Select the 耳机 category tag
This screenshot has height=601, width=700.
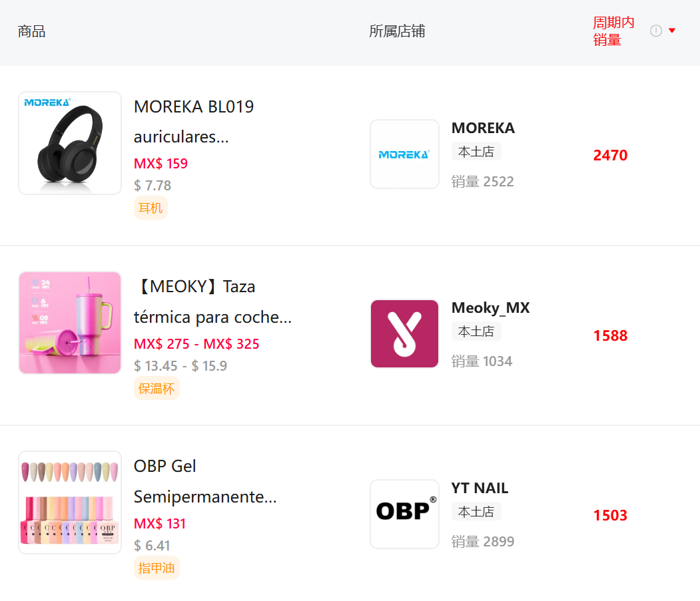point(151,208)
